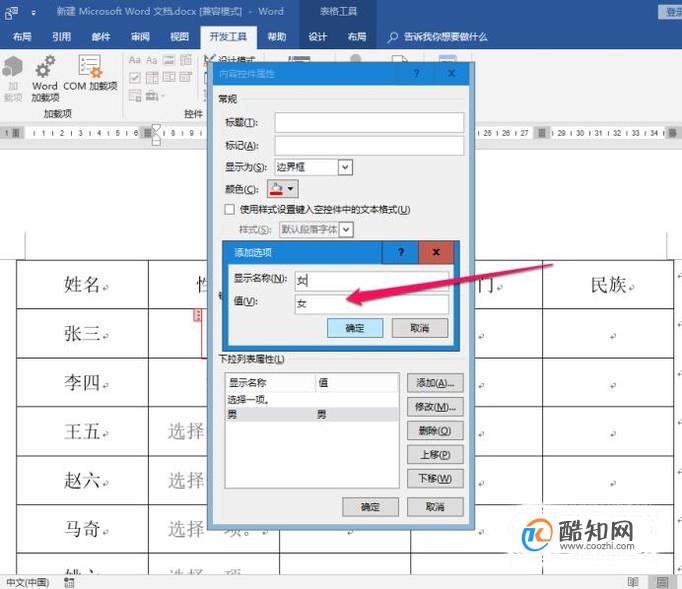Viewport: 682px width, 589px height.
Task: Toggle 使用样式设置键入空控件中的文本格式 checkbox
Action: 230,210
